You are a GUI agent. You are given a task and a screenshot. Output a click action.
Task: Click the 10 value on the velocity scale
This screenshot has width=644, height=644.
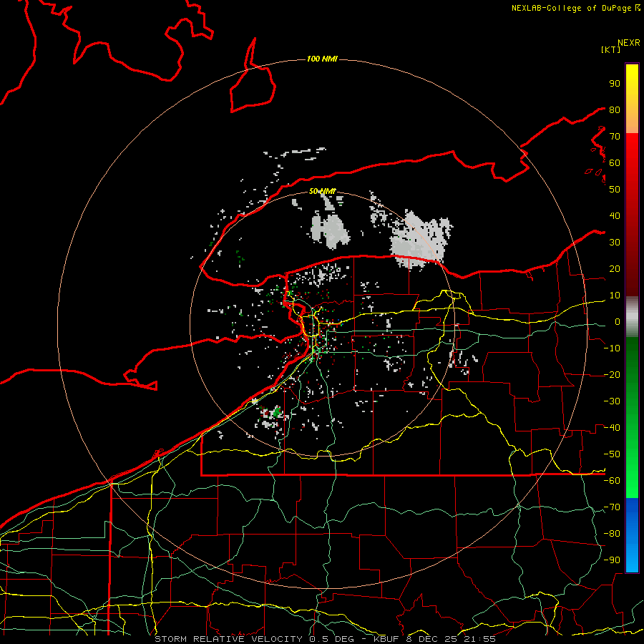(x=615, y=296)
